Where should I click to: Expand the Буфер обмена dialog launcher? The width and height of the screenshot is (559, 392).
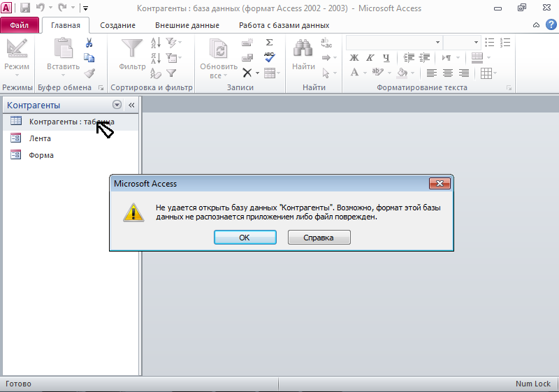[101, 87]
